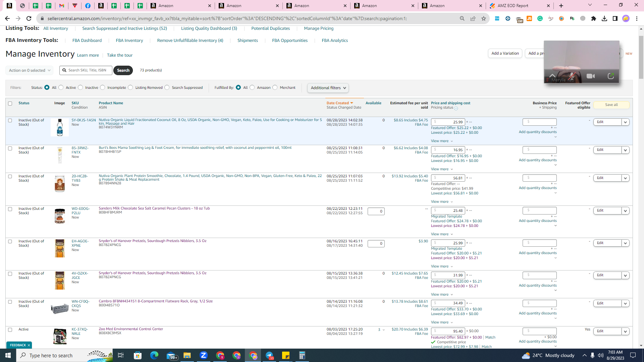
Task: Filter Fulfilled By Merchant
Action: tap(275, 87)
